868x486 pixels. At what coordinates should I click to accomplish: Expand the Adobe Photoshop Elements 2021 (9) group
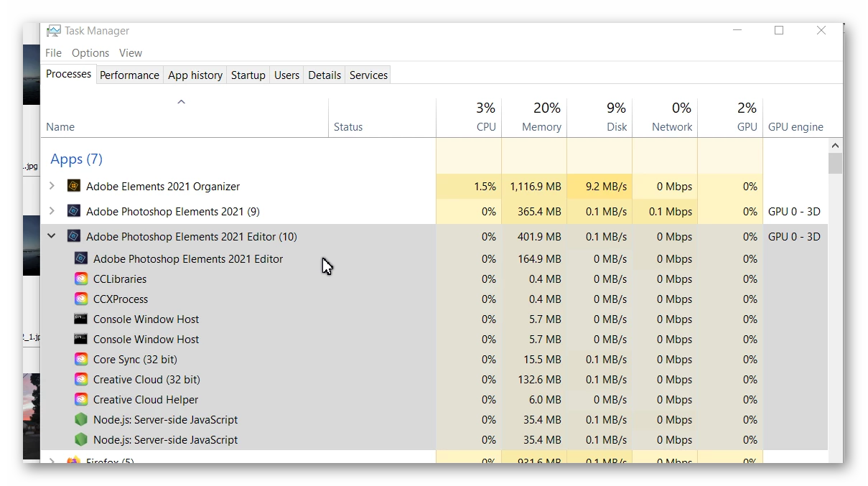[x=52, y=211]
